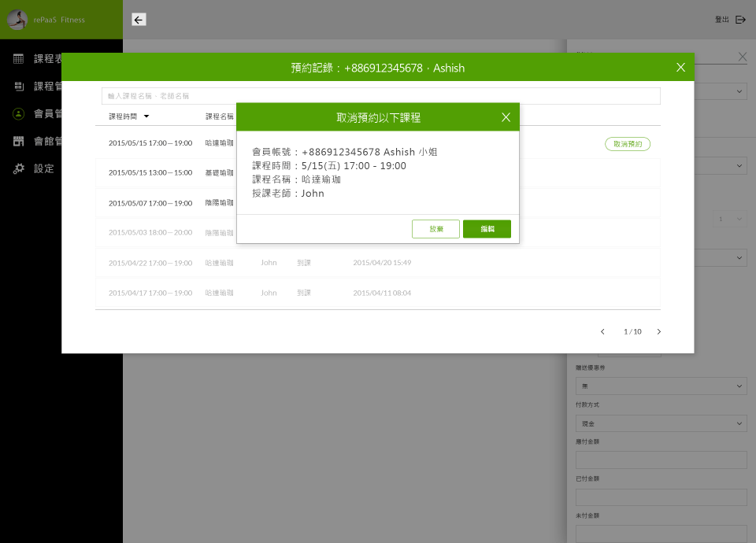This screenshot has width=756, height=543.
Task: Open the 贈送優惠券 dropdown showing 無
Action: (x=660, y=386)
